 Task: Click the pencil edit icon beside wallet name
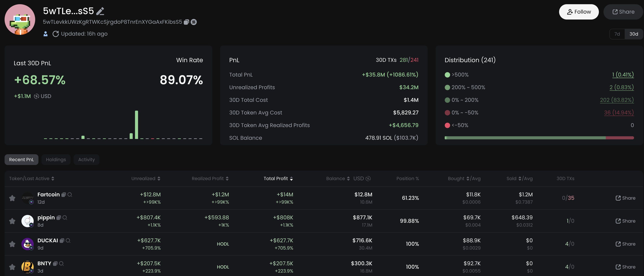coord(100,11)
